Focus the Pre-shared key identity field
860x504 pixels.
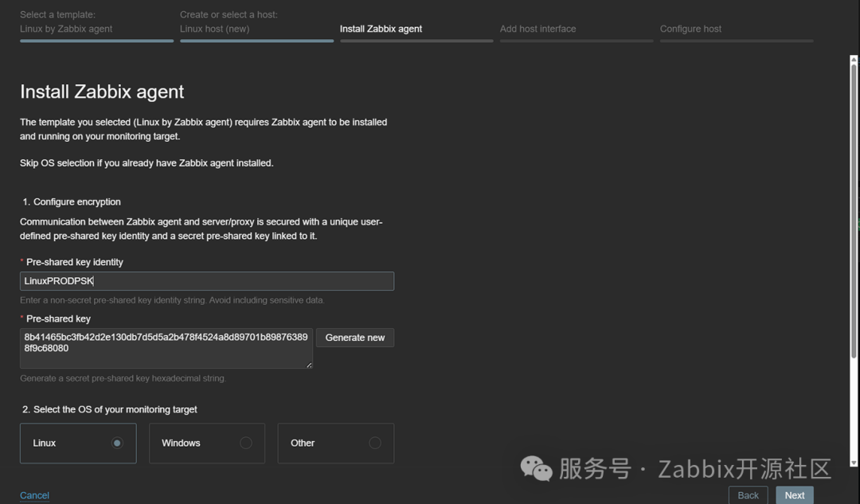206,281
